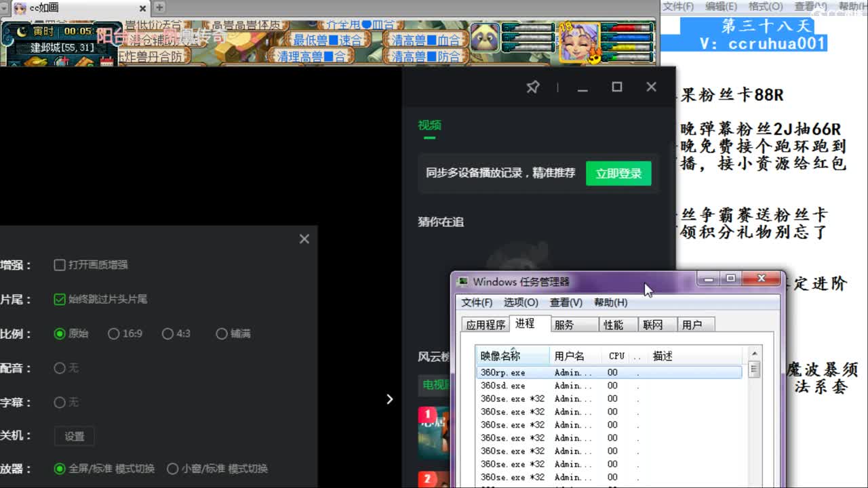Open 帮助(H) menu in Task Manager
The width and height of the screenshot is (868, 488).
(x=610, y=302)
